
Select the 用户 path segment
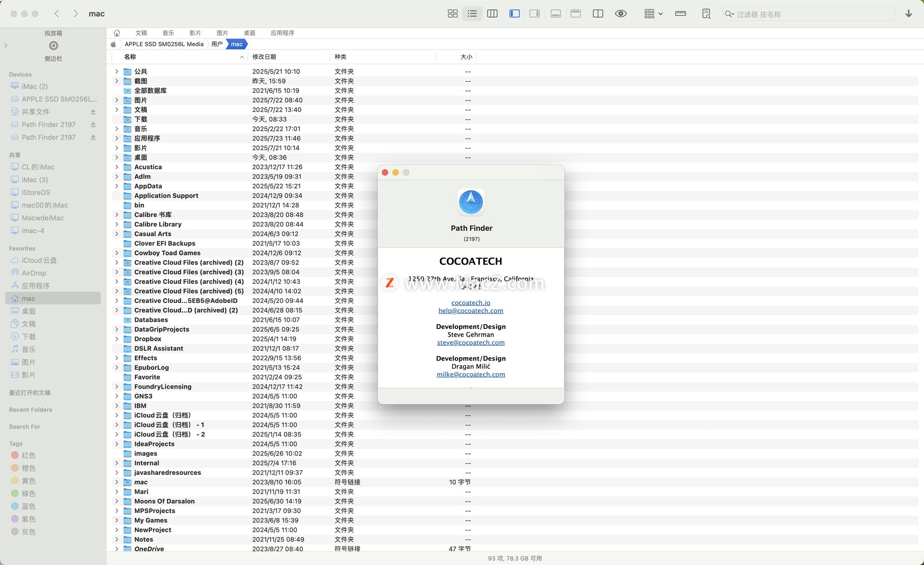tap(217, 44)
